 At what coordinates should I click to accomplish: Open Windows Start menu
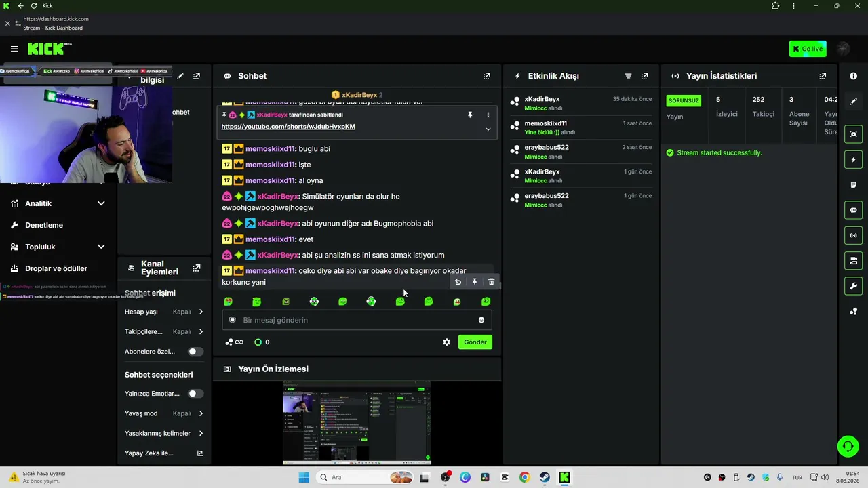pos(304,477)
